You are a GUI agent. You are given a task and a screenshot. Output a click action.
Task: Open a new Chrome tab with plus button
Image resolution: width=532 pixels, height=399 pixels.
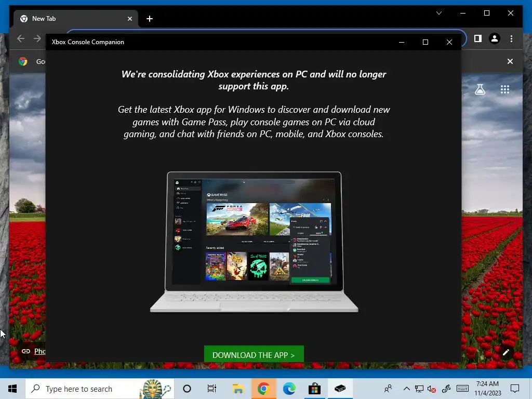(x=150, y=19)
